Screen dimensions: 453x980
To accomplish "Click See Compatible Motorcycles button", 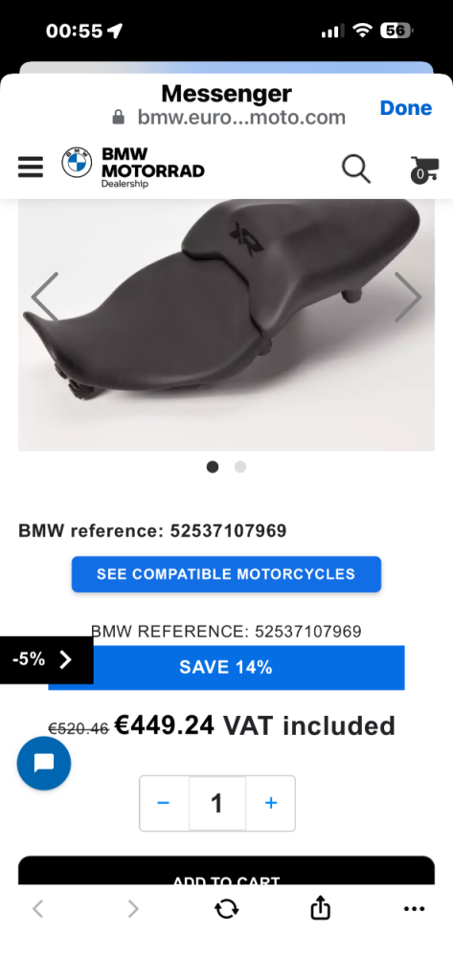I will 226,574.
